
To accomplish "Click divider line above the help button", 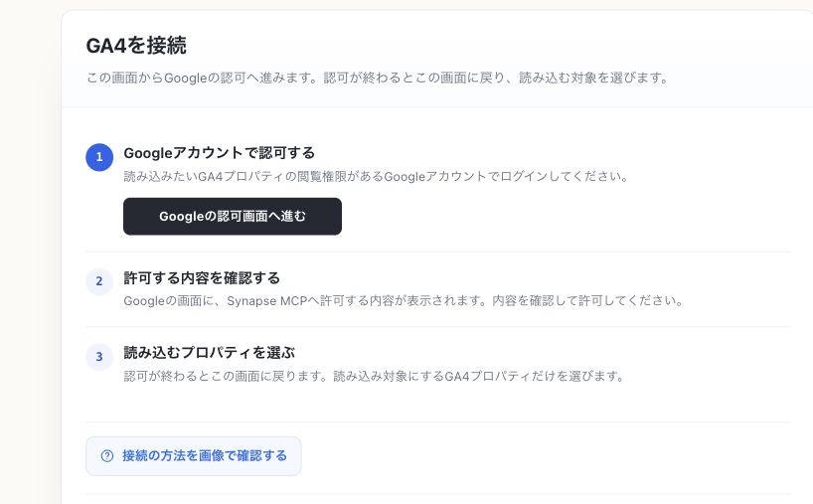I will tap(438, 422).
